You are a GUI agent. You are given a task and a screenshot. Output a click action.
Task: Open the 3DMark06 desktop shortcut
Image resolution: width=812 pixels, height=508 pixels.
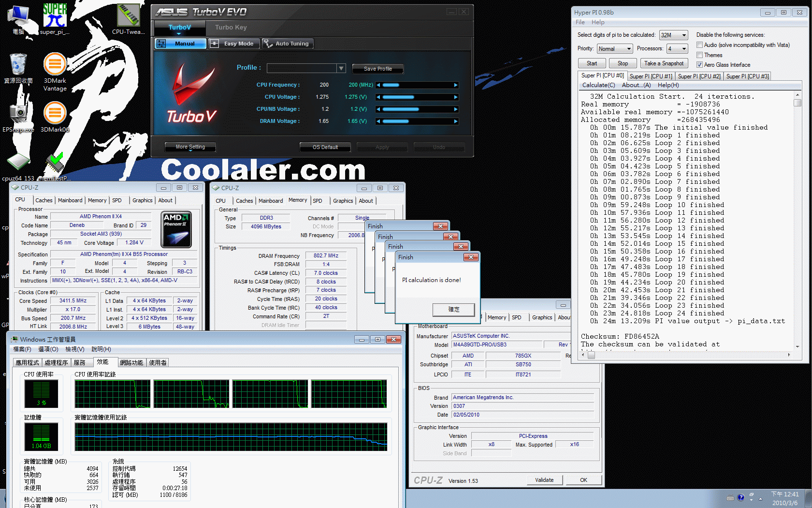click(x=55, y=117)
